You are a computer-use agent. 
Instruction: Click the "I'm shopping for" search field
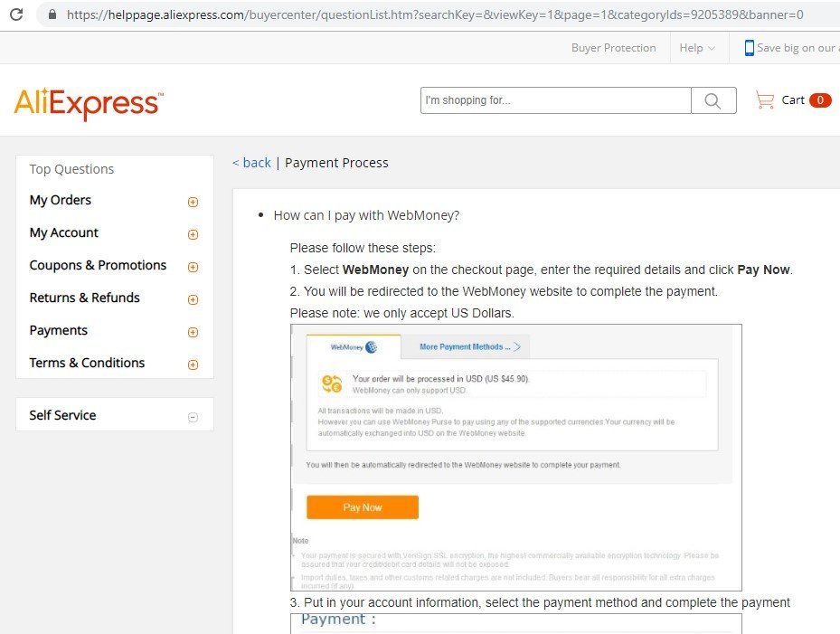555,100
